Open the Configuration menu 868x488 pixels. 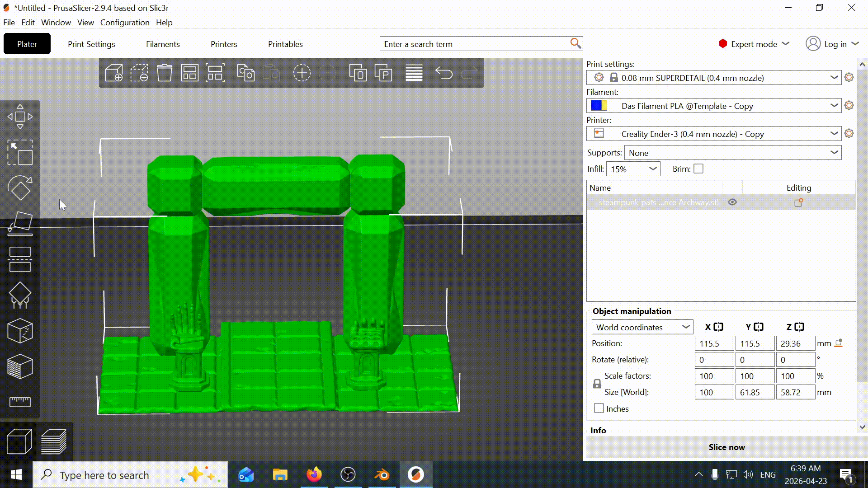[x=125, y=23]
